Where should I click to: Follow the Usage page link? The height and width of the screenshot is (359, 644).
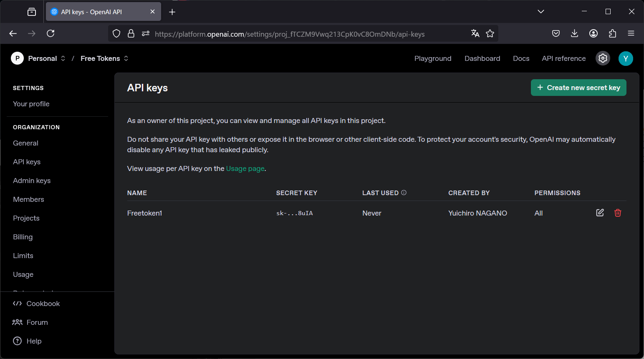(245, 168)
